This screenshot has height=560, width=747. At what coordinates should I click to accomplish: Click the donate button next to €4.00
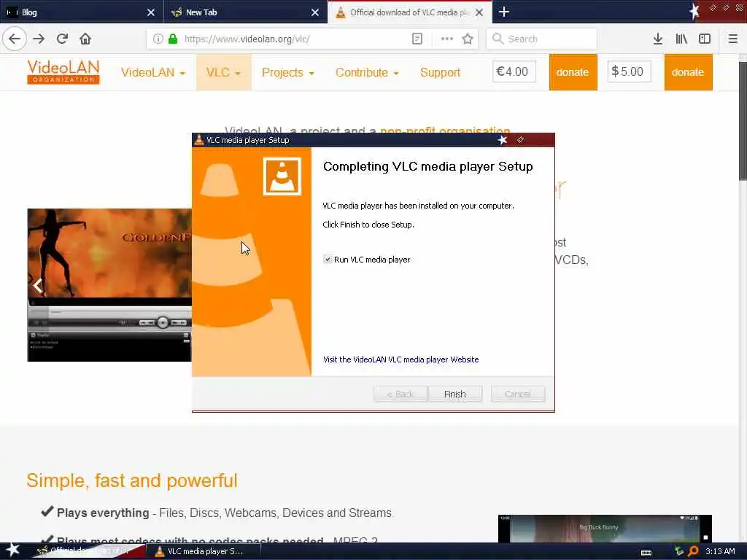(x=573, y=72)
